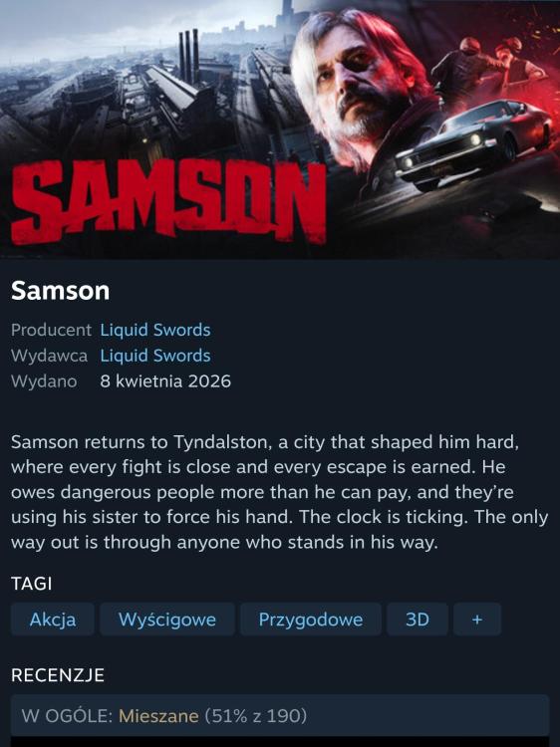Click the RECENZJE section heading
Viewport: 560px width, 747px height.
(x=58, y=675)
